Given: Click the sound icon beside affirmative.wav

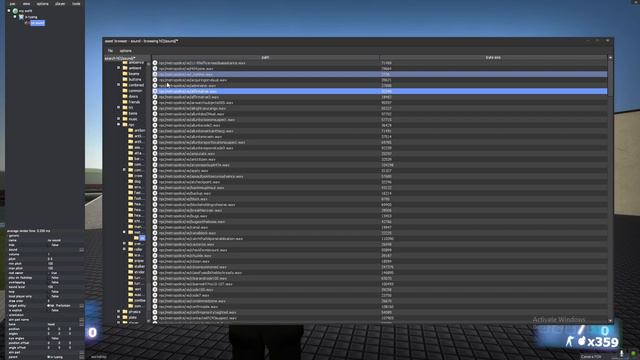Looking at the screenshot, I should (155, 91).
